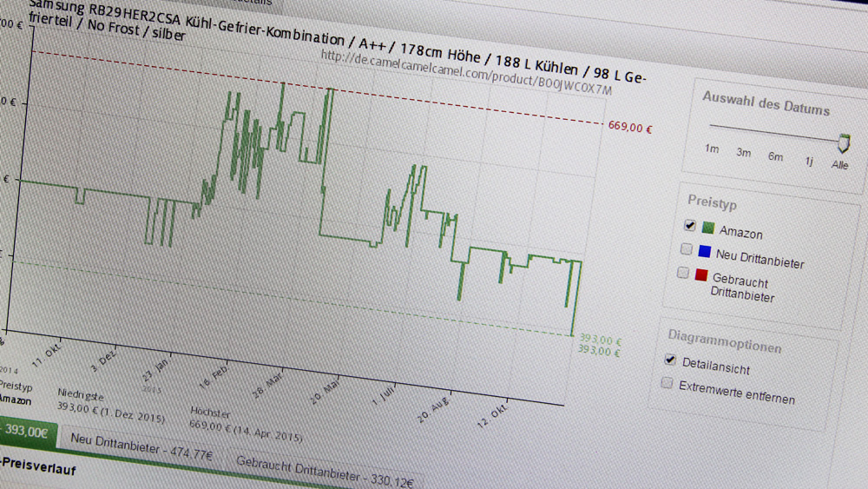868x489 pixels.
Task: Check the Extremwerte entfernen option
Action: point(667,383)
